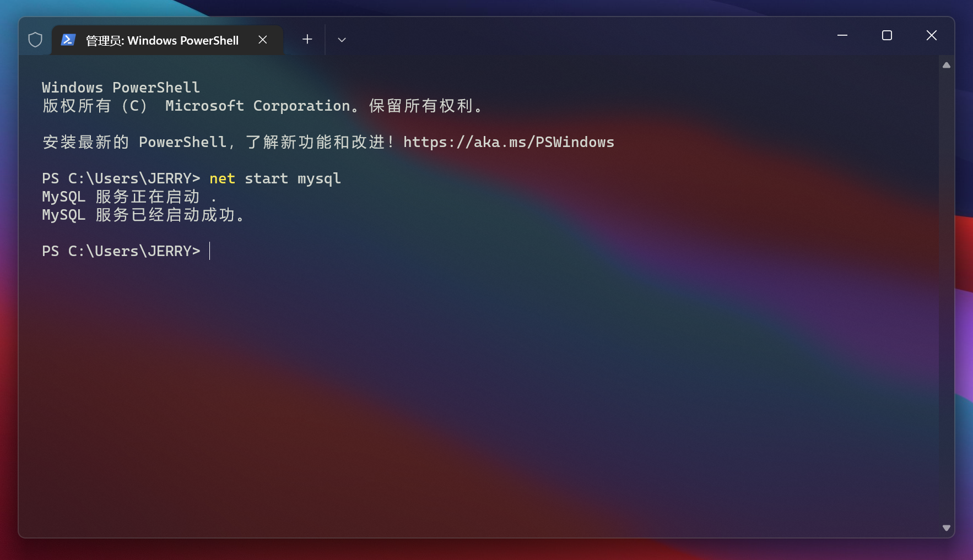Click the vertical scrollbar track
Screen dimensions: 973x560
click(946, 297)
